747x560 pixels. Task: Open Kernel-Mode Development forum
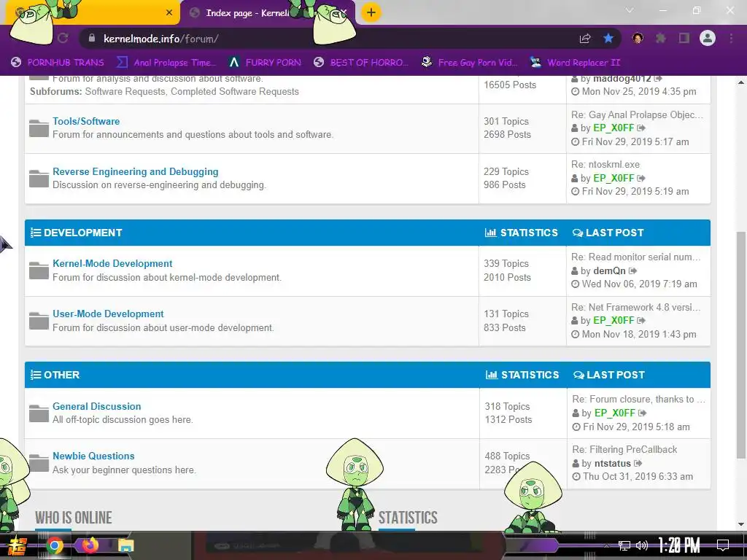click(x=112, y=263)
